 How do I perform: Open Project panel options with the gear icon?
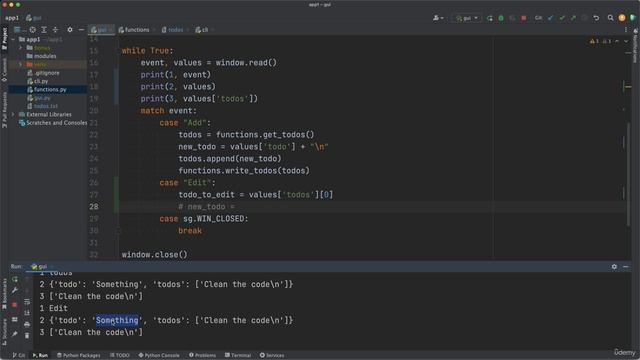click(70, 30)
